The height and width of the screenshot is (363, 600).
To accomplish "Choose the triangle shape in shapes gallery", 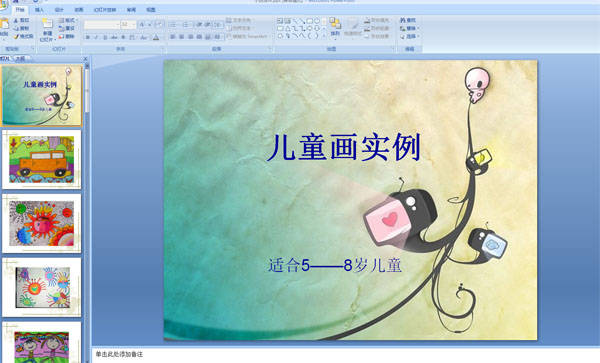I will (x=287, y=28).
